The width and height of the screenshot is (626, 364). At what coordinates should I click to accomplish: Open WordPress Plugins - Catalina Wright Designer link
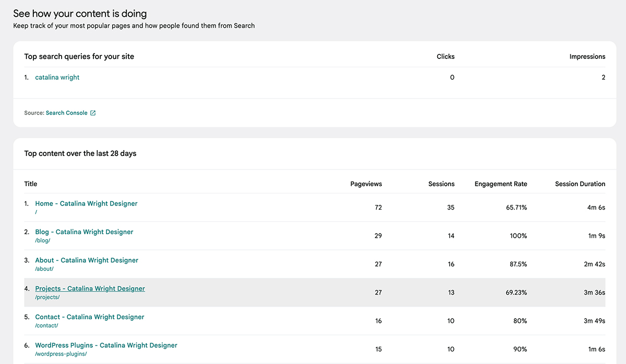coord(106,345)
